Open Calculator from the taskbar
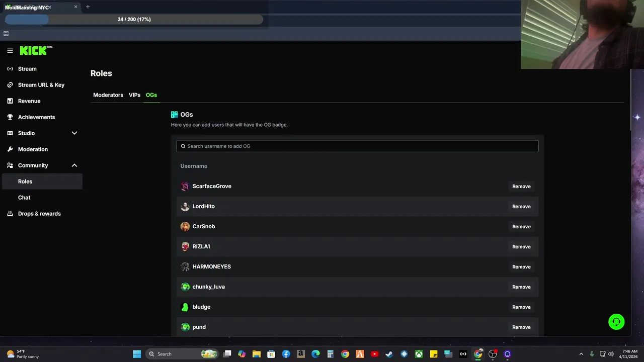The image size is (644, 362). coord(330,354)
